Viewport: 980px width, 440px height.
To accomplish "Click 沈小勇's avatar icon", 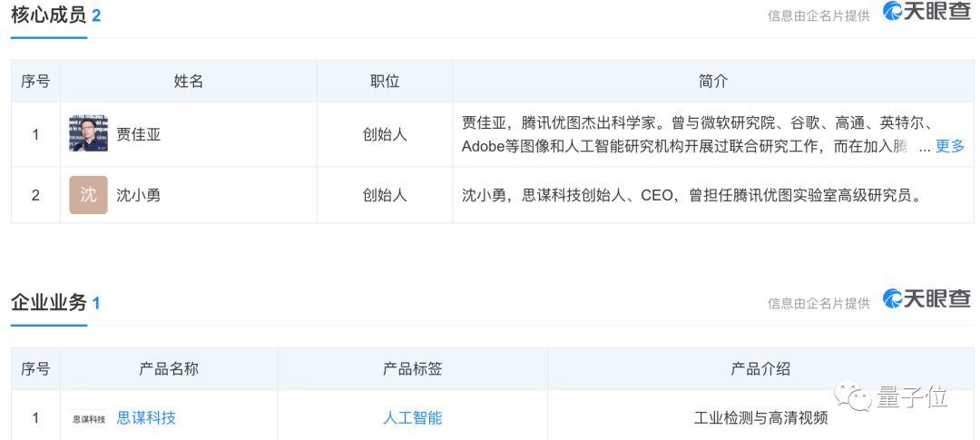I will coord(88,195).
